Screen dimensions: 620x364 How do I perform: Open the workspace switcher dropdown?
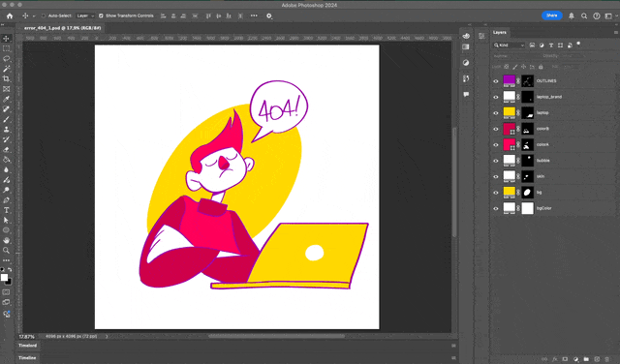click(610, 15)
